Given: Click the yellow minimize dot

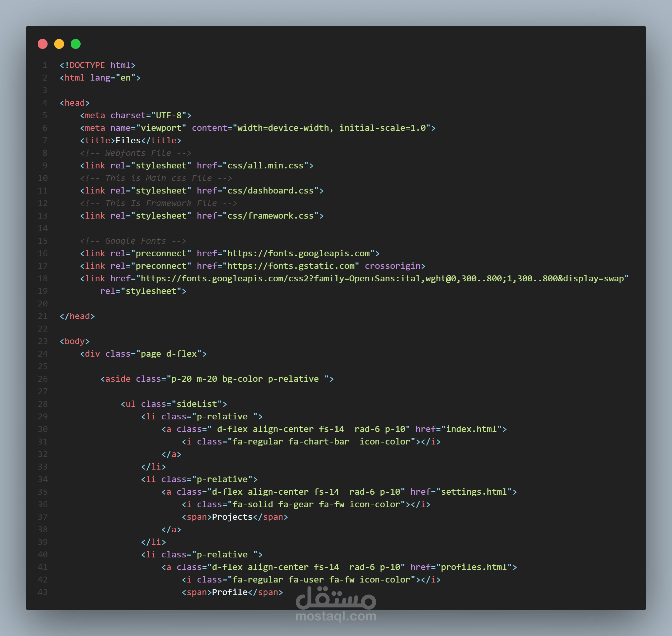Looking at the screenshot, I should click(x=59, y=44).
